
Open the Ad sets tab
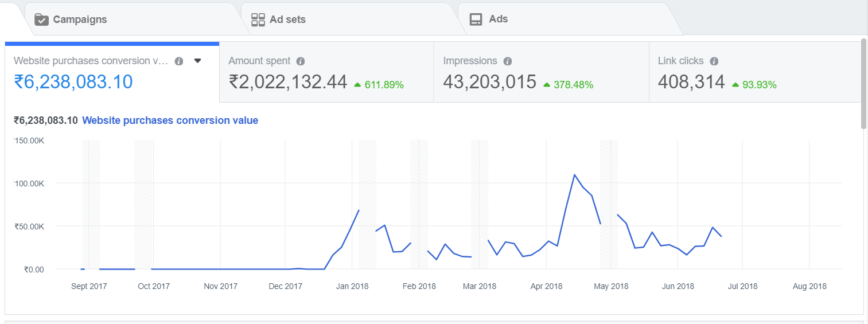click(x=287, y=19)
